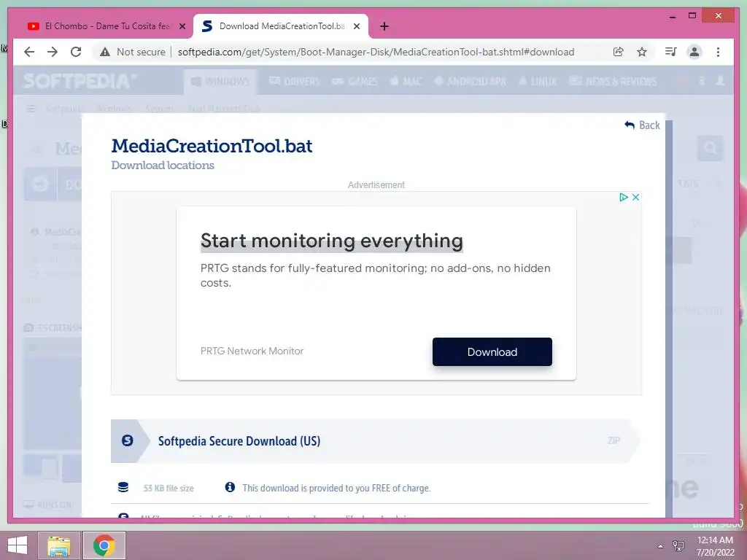Bookmark this page with star icon
Image resolution: width=747 pixels, height=560 pixels.
point(642,52)
